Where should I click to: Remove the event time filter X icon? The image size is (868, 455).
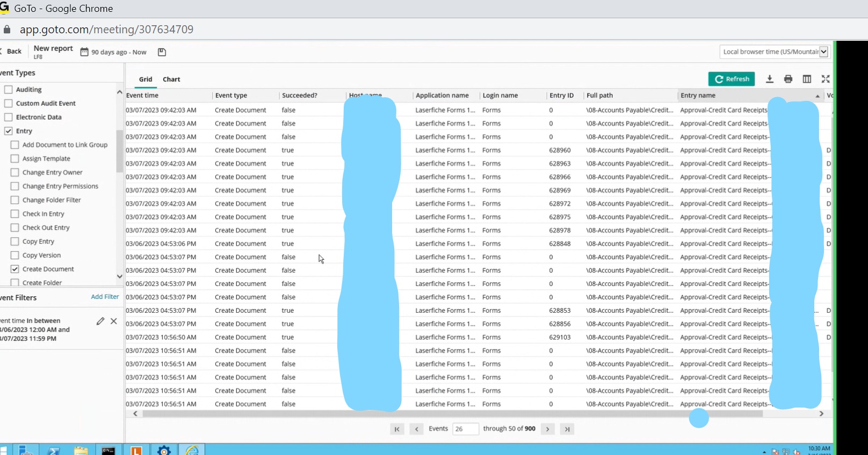coord(113,321)
